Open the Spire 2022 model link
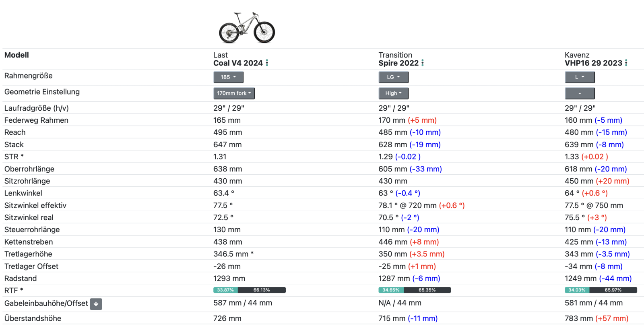 coord(398,63)
